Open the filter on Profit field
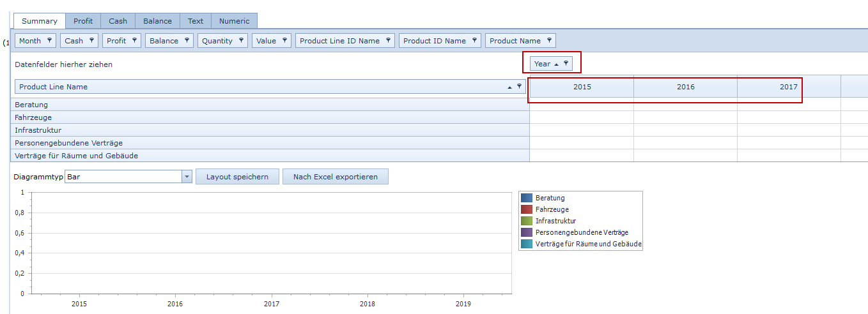The width and height of the screenshot is (868, 314). (x=134, y=40)
